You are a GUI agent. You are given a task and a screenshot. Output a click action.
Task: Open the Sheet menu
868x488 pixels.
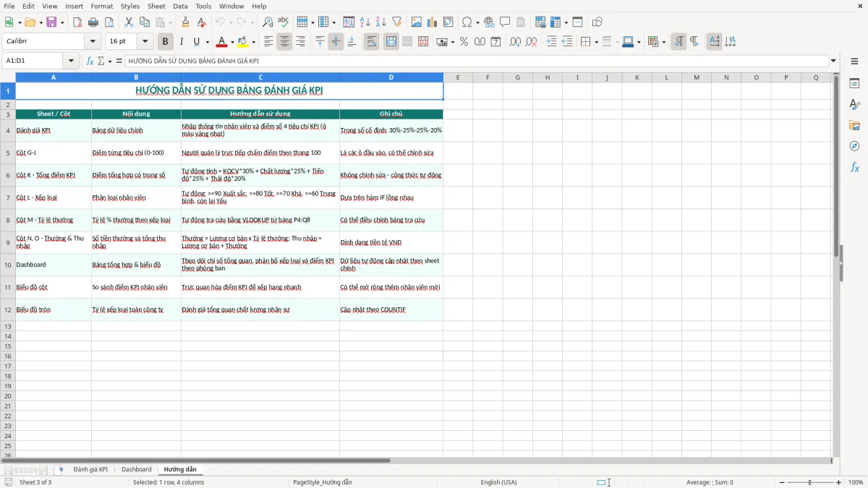(x=156, y=6)
